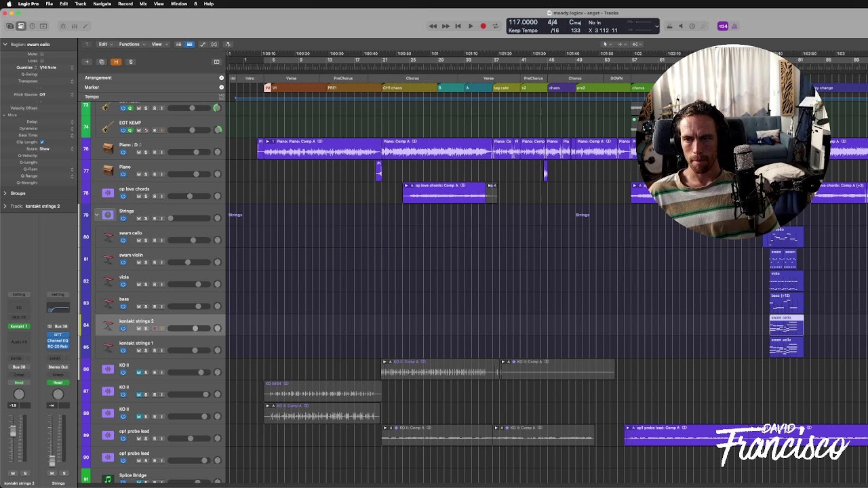Click the Piano track 76 instrument icon
Screen dimensions: 868x488
(x=108, y=148)
